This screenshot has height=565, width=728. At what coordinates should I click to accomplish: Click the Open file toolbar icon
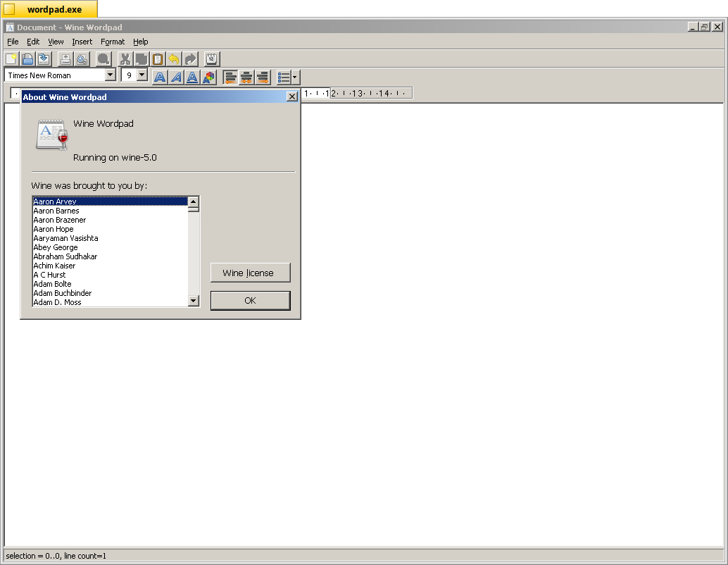(x=27, y=59)
